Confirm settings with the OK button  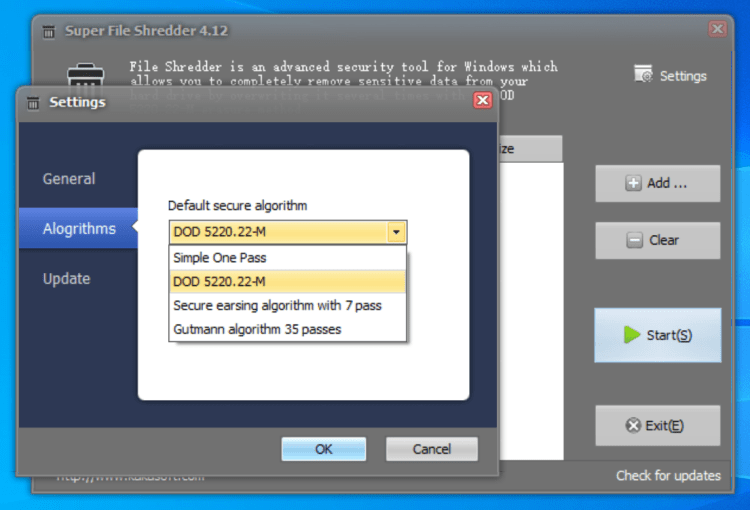coord(324,449)
